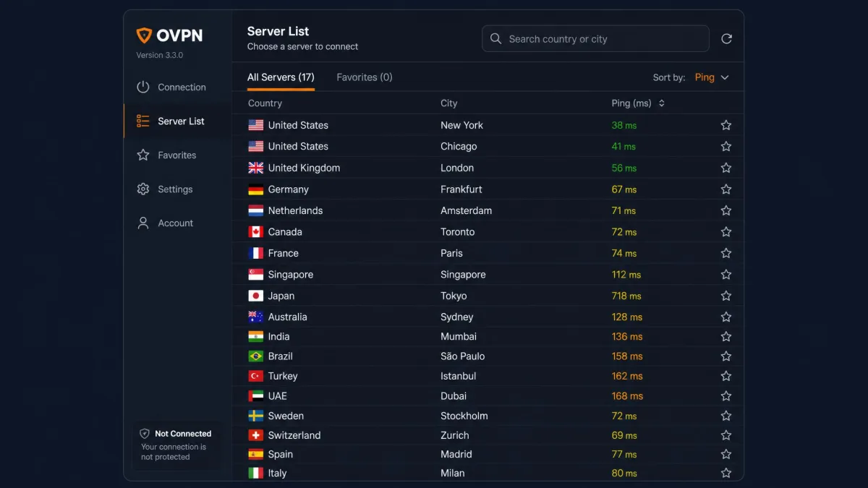
Task: Click the Country column header
Action: point(265,103)
